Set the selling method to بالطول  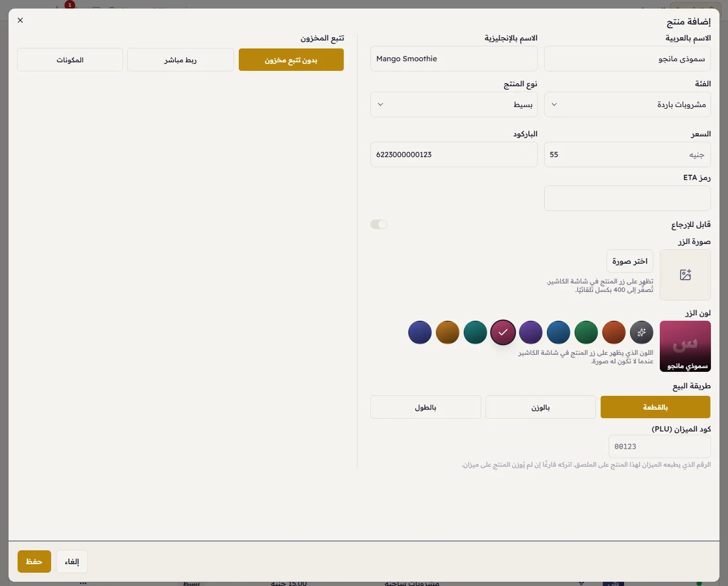(426, 407)
